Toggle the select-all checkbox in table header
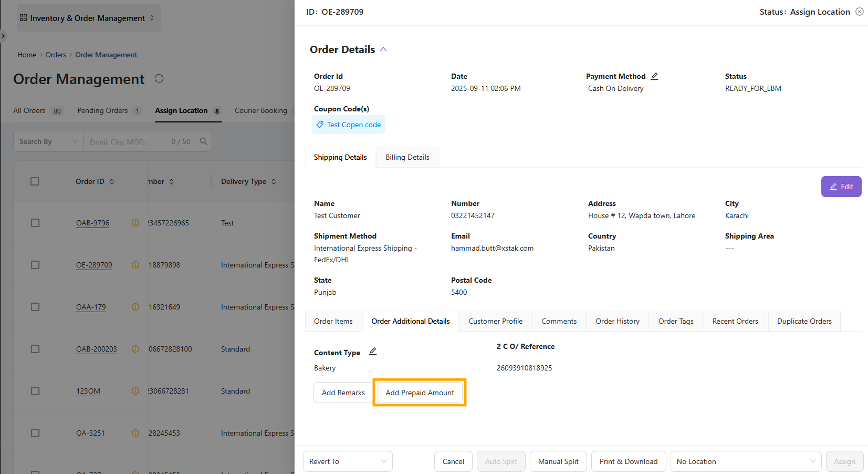 35,181
